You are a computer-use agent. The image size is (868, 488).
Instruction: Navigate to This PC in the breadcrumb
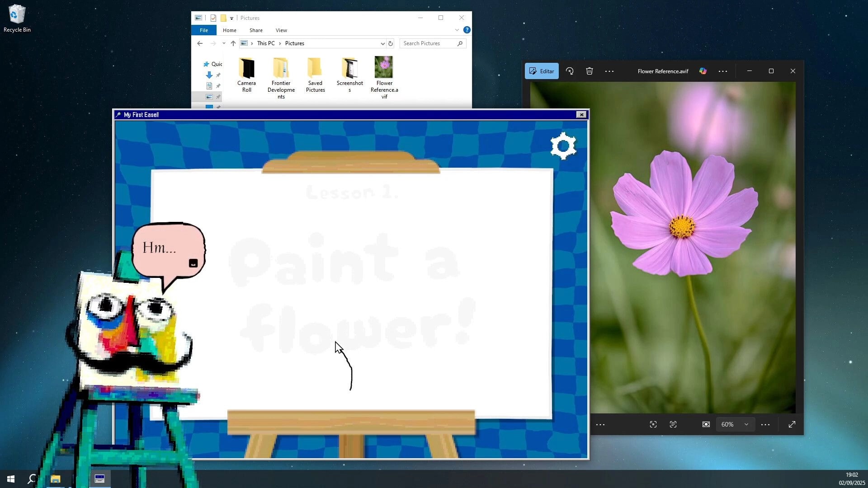pos(266,43)
